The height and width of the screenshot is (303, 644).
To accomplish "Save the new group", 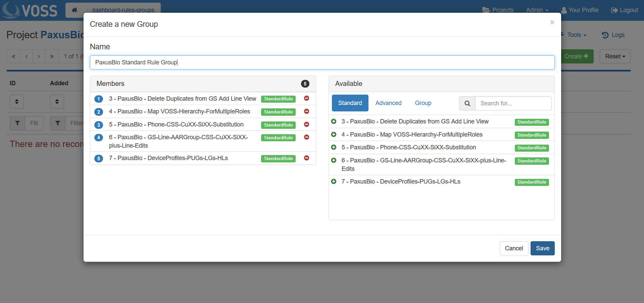I will 542,248.
